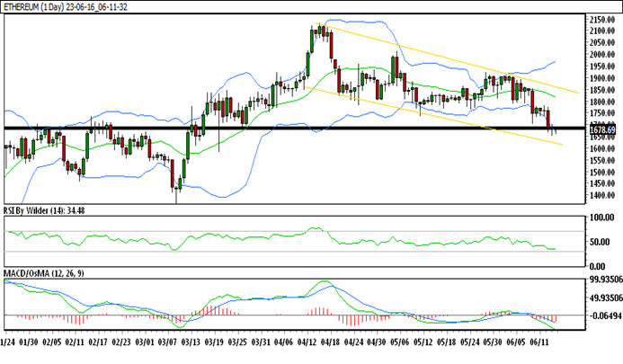The height and width of the screenshot is (364, 623).
Task: Click the 05/24 date label
Action: coord(469,342)
